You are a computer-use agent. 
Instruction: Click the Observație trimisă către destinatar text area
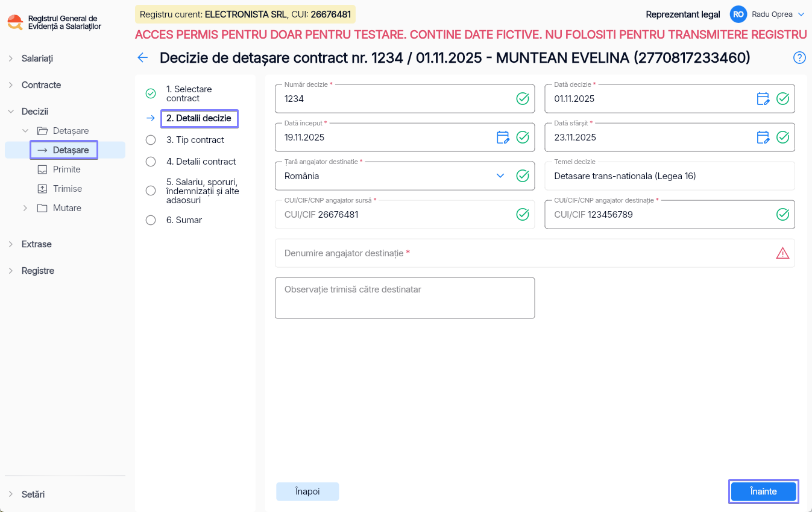(405, 298)
